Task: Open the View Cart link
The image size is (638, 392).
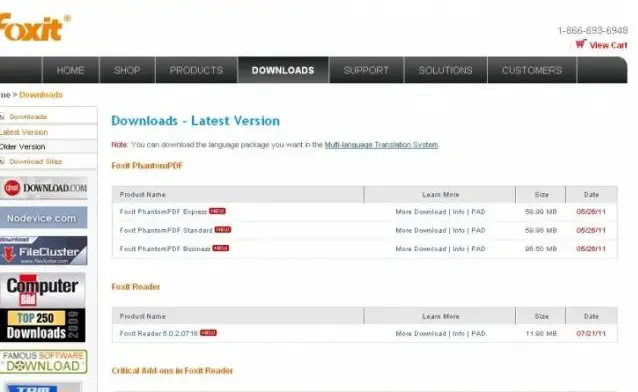Action: coord(608,45)
